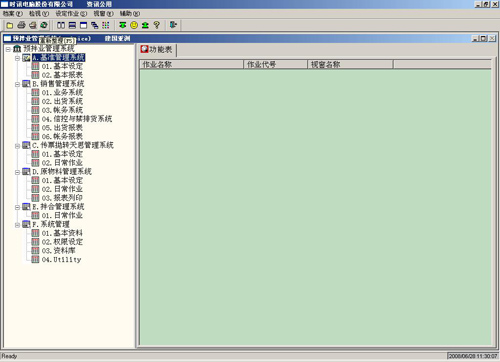
Task: Select A. 基准管理系统 tree node label
Action: (x=58, y=58)
